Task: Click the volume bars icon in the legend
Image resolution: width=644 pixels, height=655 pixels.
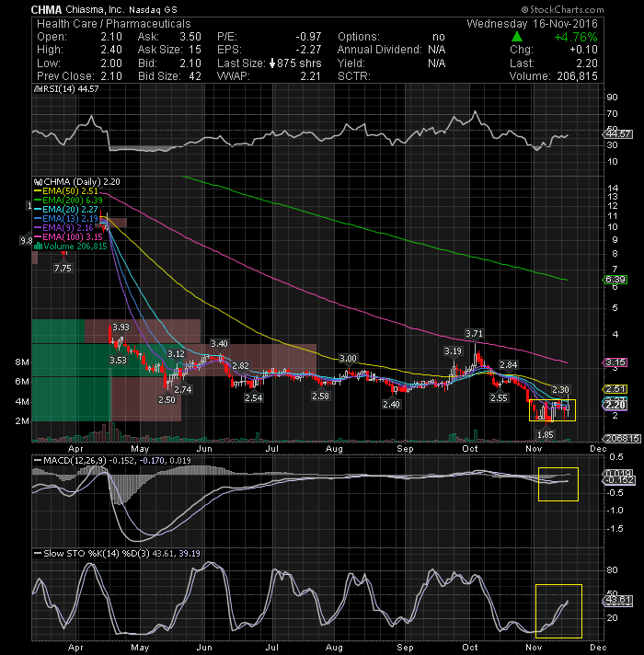Action: 38,246
